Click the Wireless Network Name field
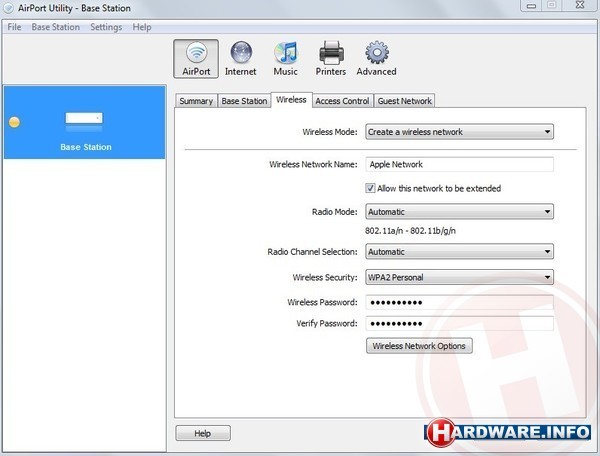 (x=459, y=164)
